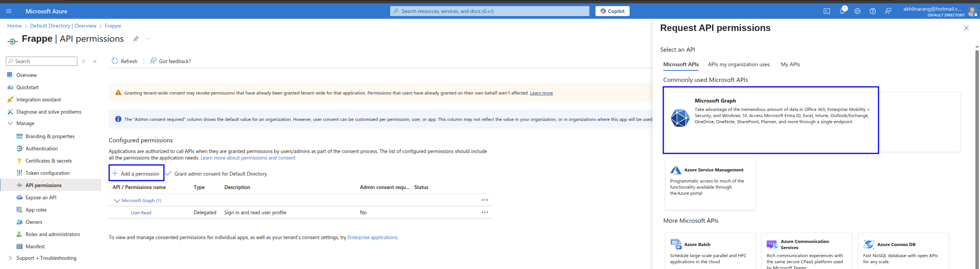Viewport: 980px width, 269px height.
Task: Open Certificates & secrets
Action: click(49, 161)
